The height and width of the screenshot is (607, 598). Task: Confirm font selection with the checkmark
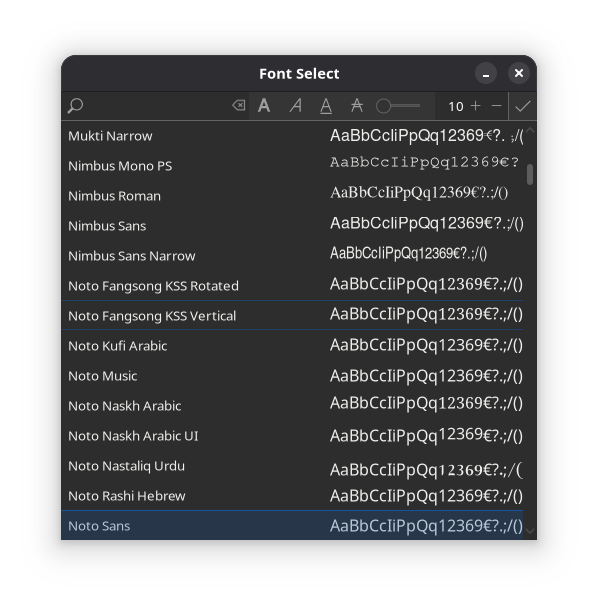(x=523, y=106)
